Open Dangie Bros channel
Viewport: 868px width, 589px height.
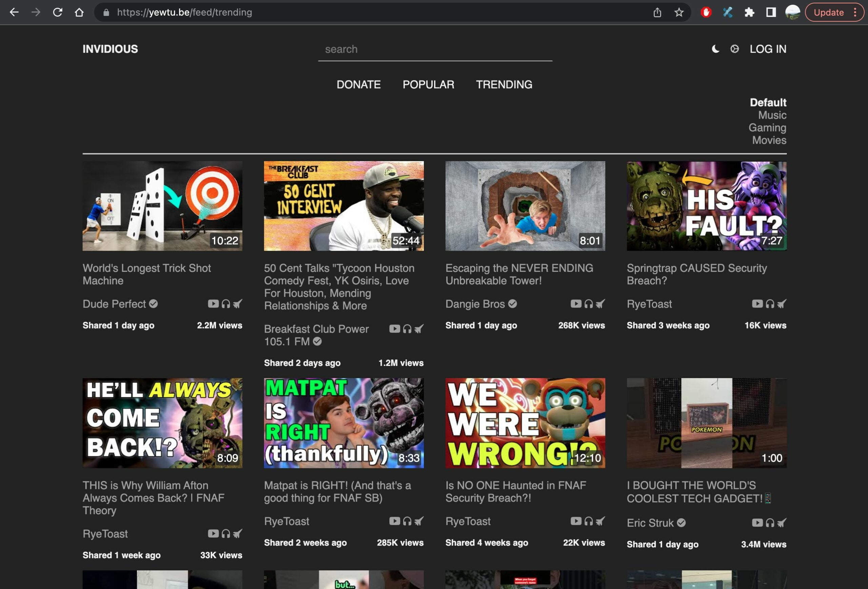tap(481, 303)
